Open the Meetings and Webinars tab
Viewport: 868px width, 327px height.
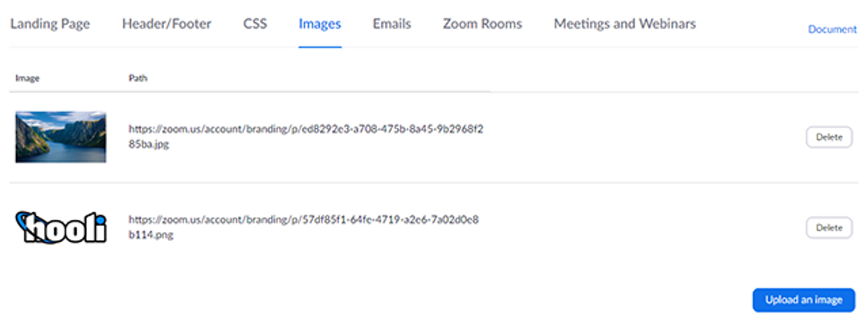click(625, 24)
